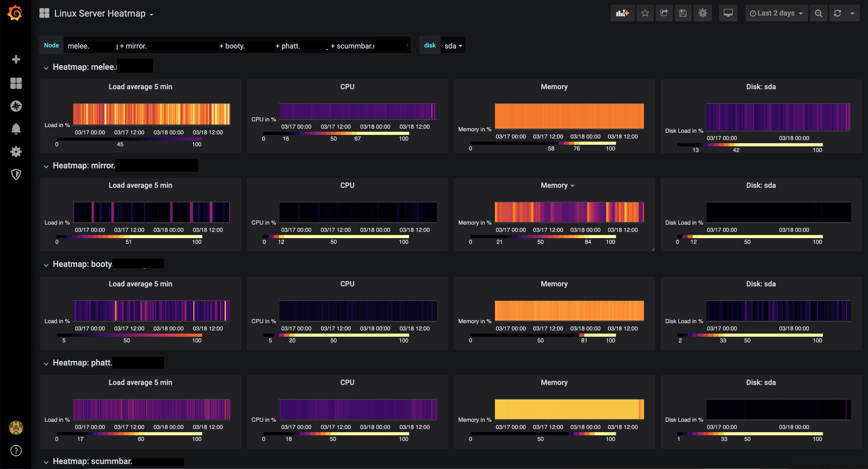868x469 pixels.
Task: Open the Last 2 days time picker
Action: pyautogui.click(x=776, y=13)
